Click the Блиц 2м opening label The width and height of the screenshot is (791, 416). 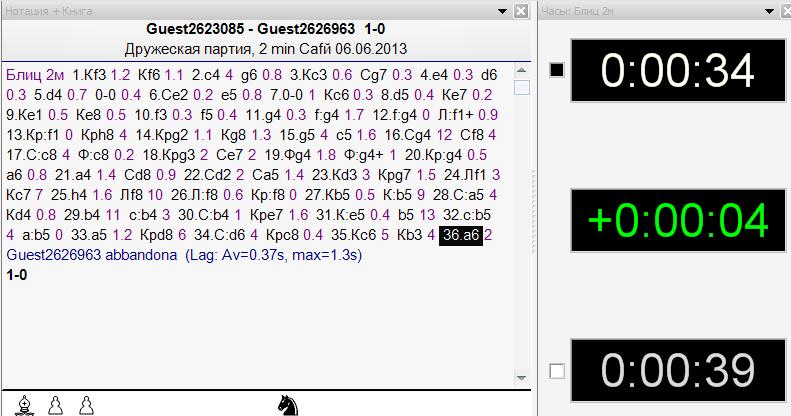click(x=32, y=74)
